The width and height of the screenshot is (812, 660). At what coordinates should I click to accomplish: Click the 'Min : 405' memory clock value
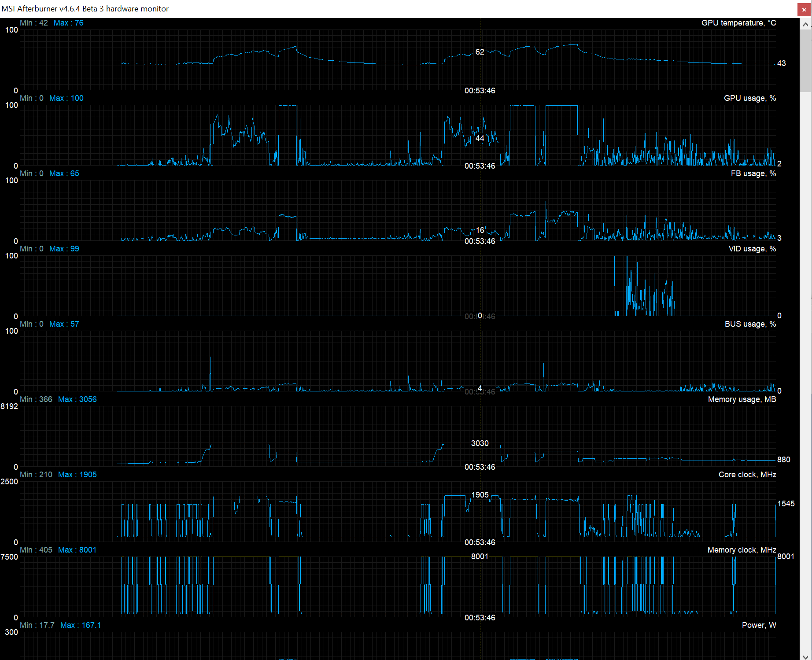[x=36, y=550]
